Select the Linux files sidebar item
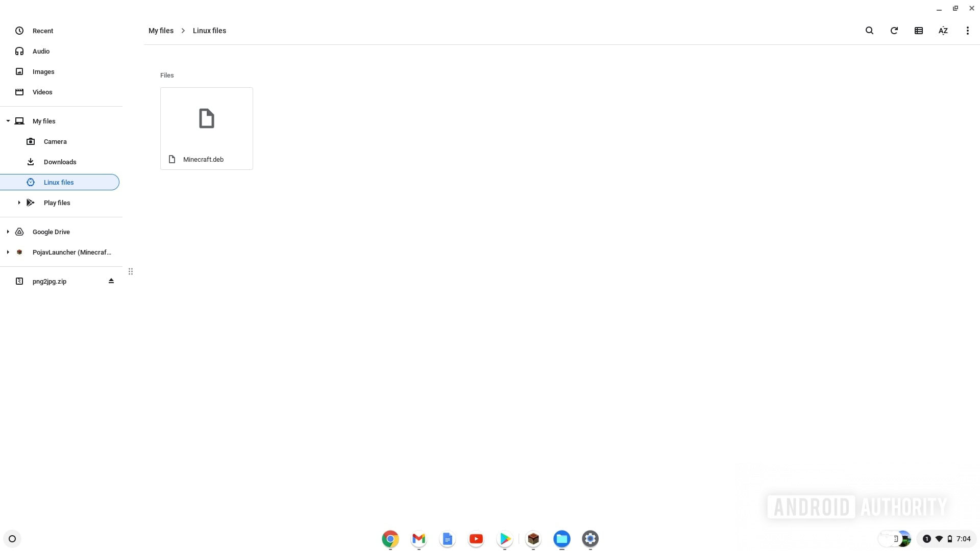The width and height of the screenshot is (980, 551). 59,182
